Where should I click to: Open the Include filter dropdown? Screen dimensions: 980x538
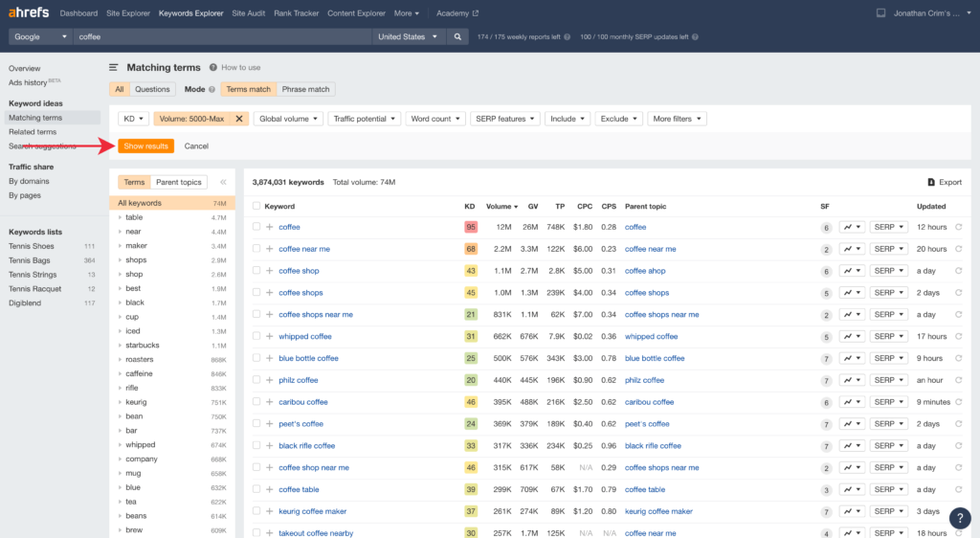coord(568,119)
